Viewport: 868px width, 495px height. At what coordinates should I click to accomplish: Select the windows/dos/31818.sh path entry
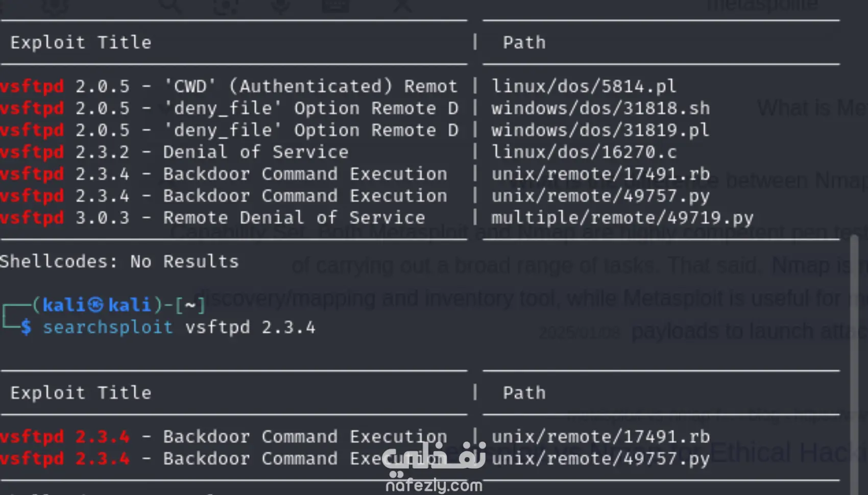click(x=600, y=108)
